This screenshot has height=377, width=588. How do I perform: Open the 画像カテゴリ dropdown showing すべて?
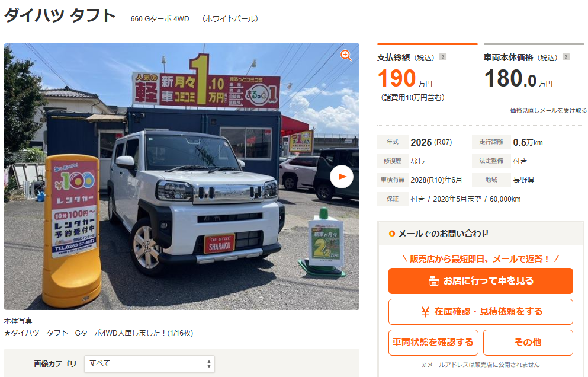click(x=149, y=364)
